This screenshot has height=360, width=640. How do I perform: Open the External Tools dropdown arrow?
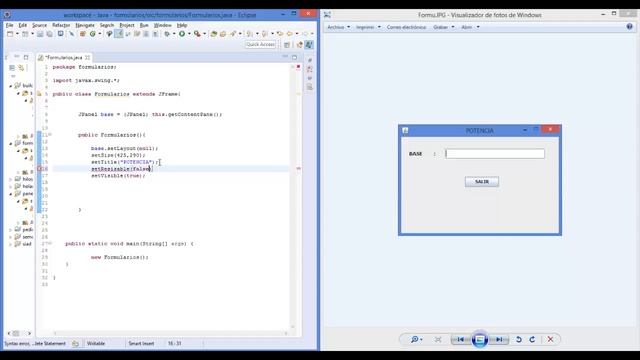(x=204, y=34)
